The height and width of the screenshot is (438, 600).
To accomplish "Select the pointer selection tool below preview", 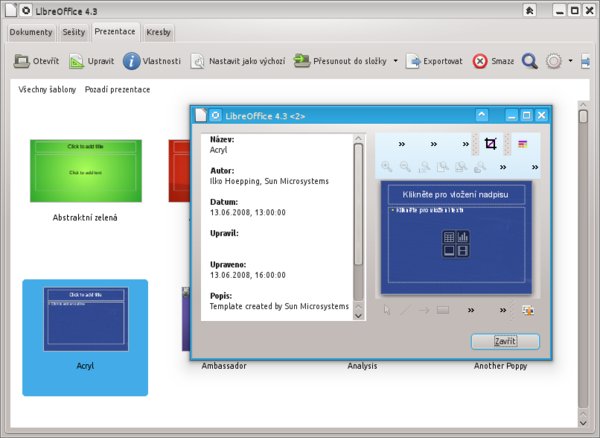I will click(387, 310).
